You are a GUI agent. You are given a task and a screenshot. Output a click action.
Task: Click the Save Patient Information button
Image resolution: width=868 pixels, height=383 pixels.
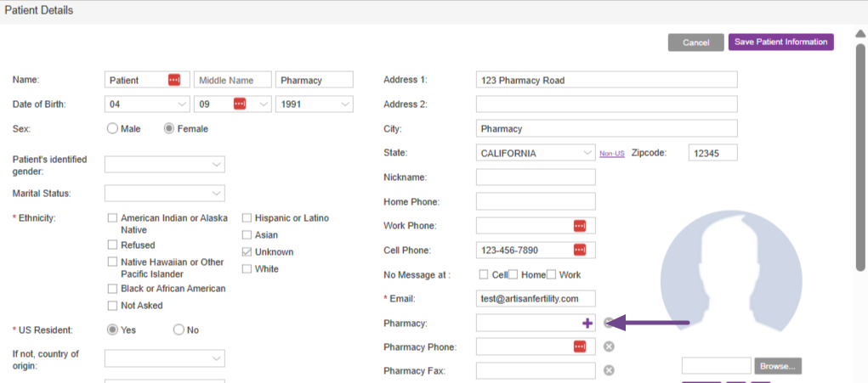coord(780,42)
